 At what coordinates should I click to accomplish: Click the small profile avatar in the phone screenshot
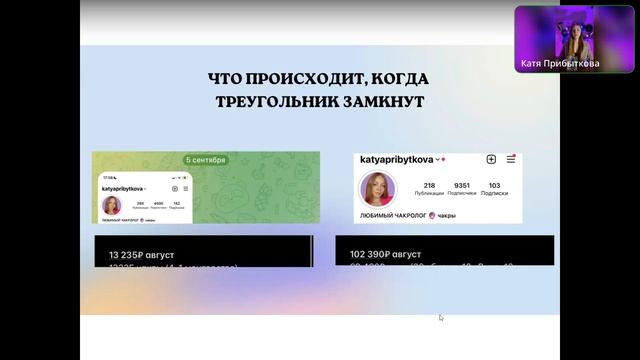[111, 205]
